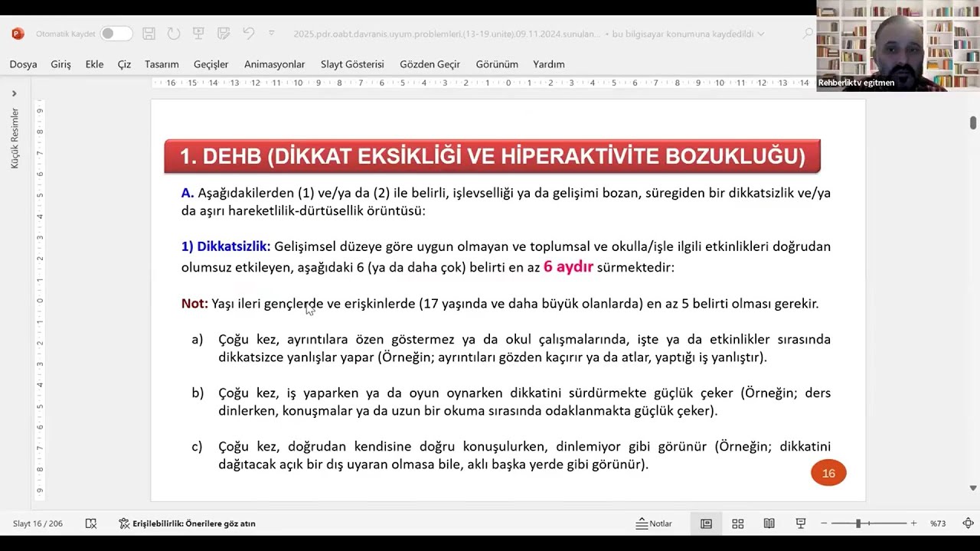Click the 'Not:' label on the slide

point(194,304)
